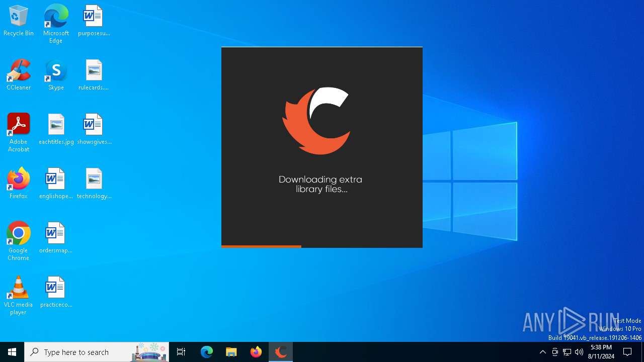Open the CCleaner desktop shortcut
The width and height of the screenshot is (644, 362).
click(x=19, y=75)
